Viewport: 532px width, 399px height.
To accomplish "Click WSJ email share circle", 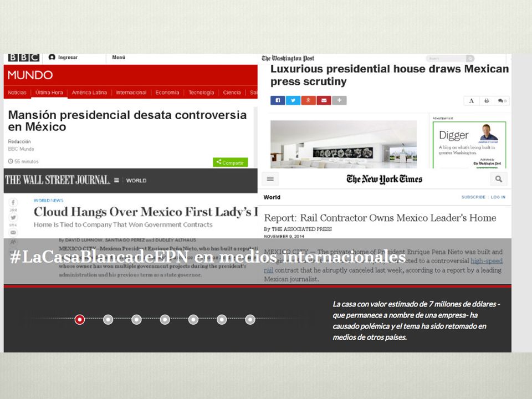I will [13, 232].
